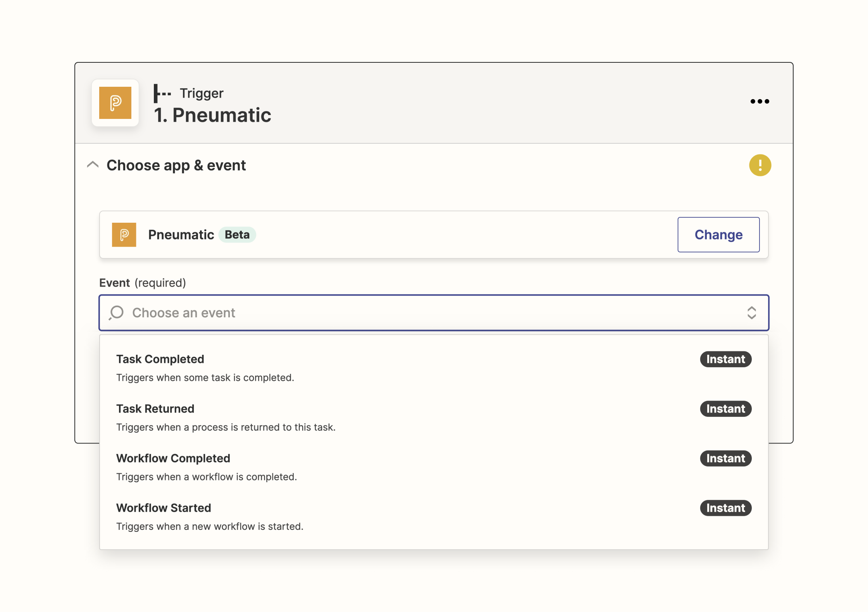The image size is (868, 612).
Task: Click 'Triggers when a new workflow is started.'
Action: [x=210, y=526]
